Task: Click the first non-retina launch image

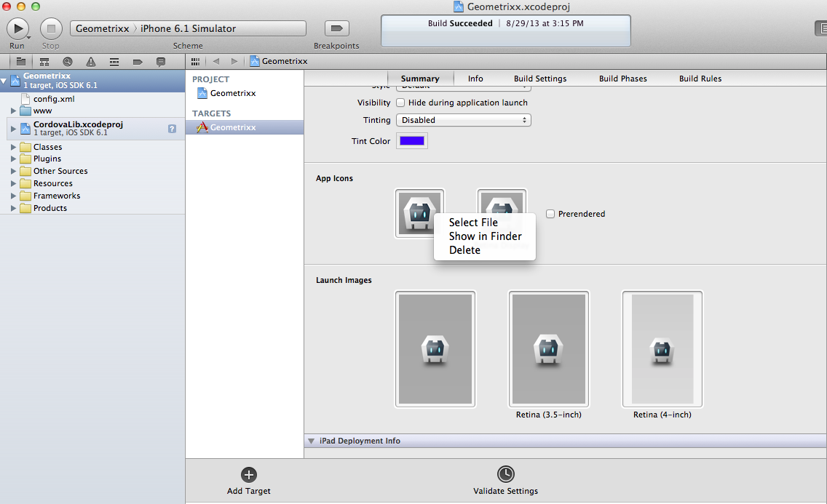Action: [435, 349]
